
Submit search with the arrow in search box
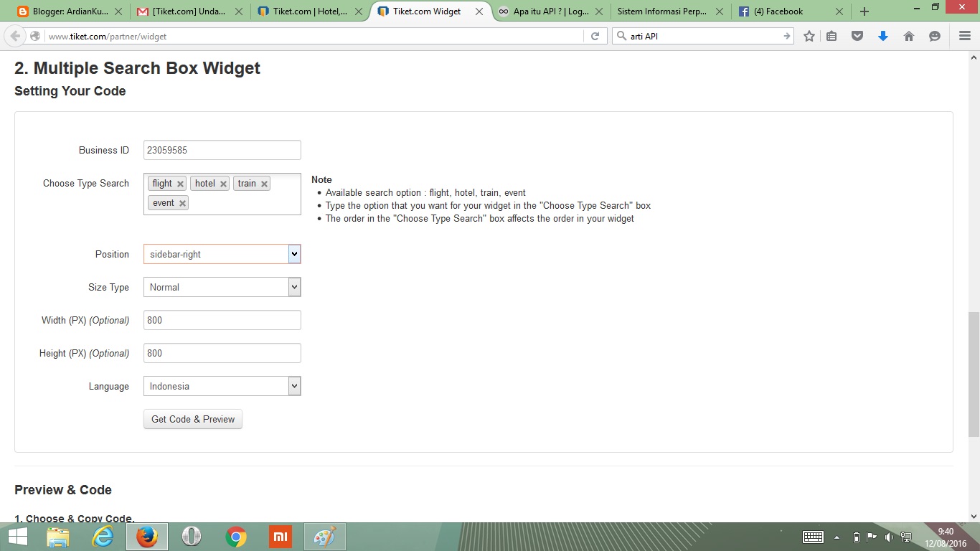(x=786, y=36)
